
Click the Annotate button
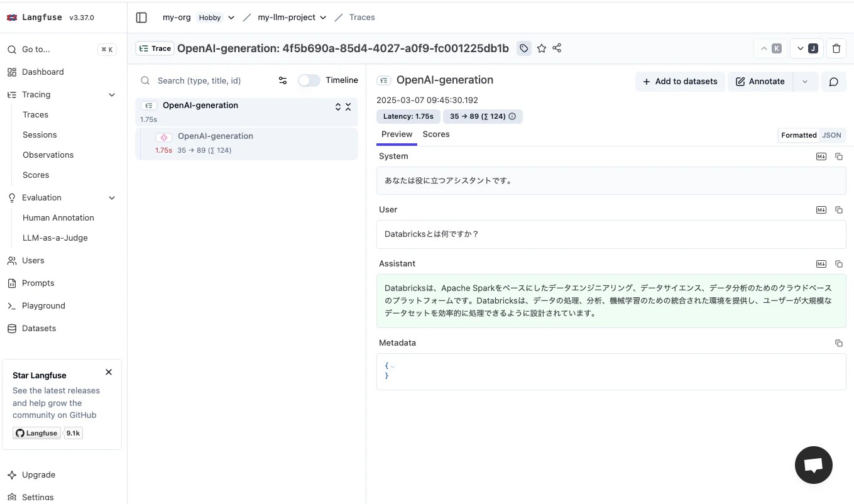tap(760, 82)
